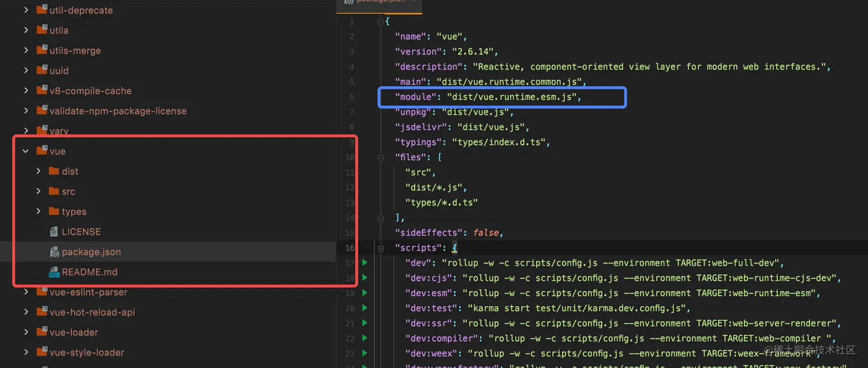868x368 pixels.
Task: Click the vue-hot-reload-api folder icon
Action: coord(41,312)
